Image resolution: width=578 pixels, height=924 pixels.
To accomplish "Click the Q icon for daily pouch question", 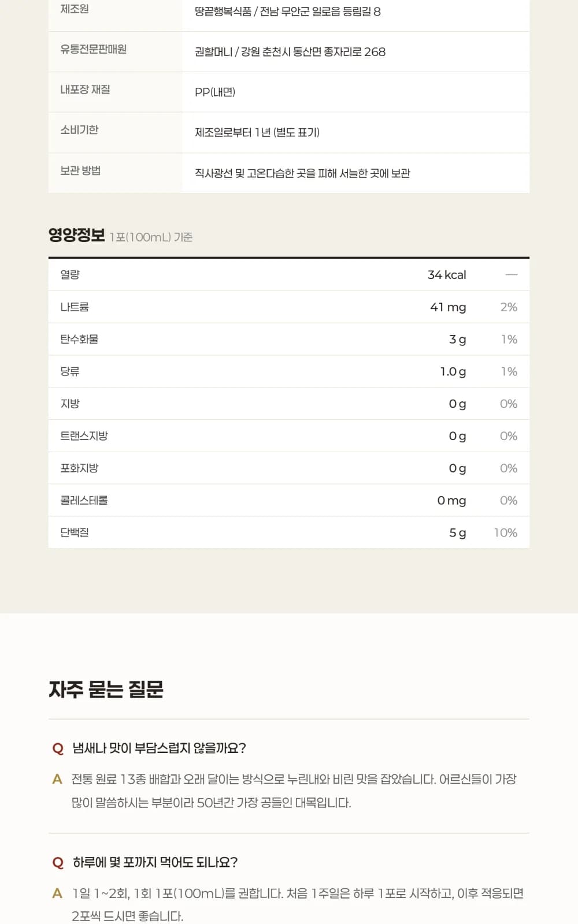I will tap(58, 863).
